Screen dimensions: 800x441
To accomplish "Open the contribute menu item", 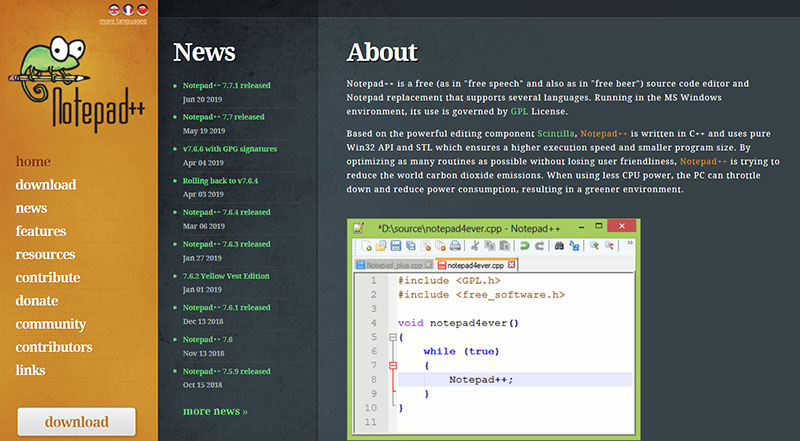I will (48, 278).
